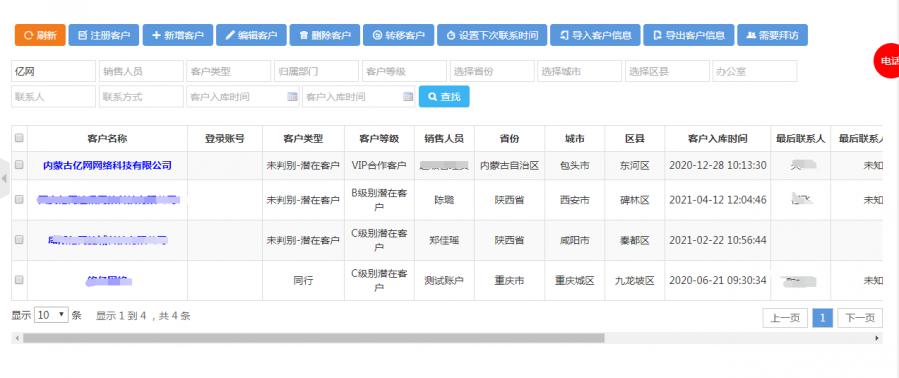The height and width of the screenshot is (378, 899).
Task: Click the 秦都区 district cell
Action: coord(635,240)
